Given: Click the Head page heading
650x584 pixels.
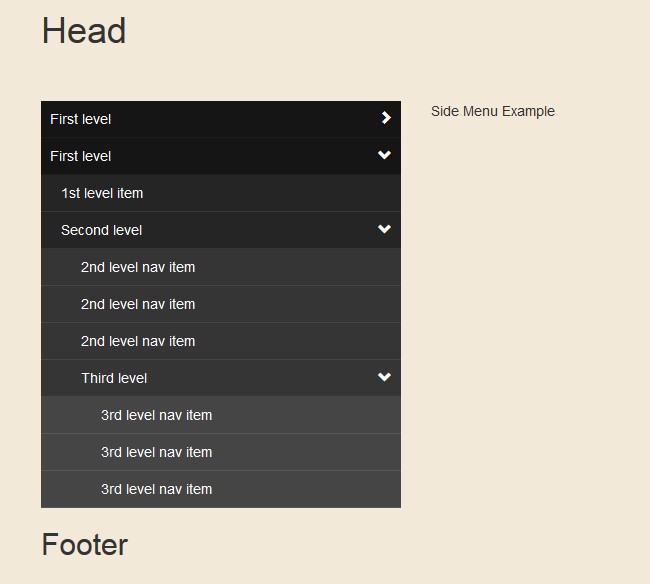Looking at the screenshot, I should click(84, 31).
